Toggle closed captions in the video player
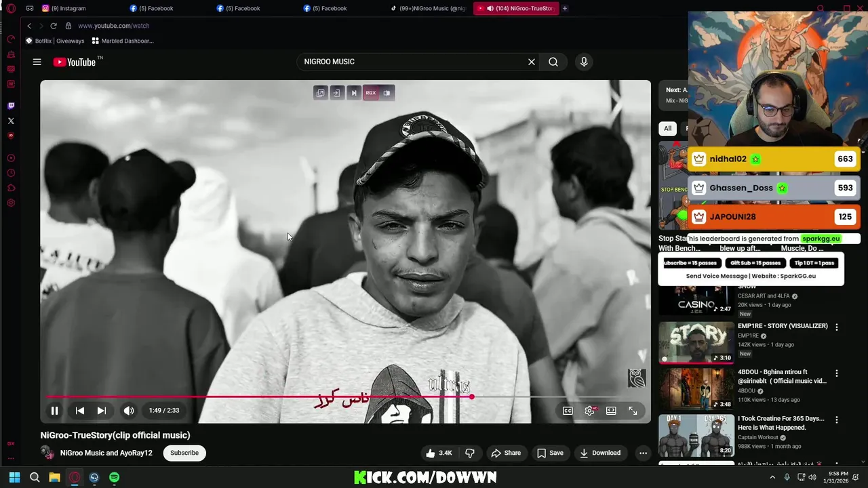The image size is (868, 488). [x=568, y=411]
